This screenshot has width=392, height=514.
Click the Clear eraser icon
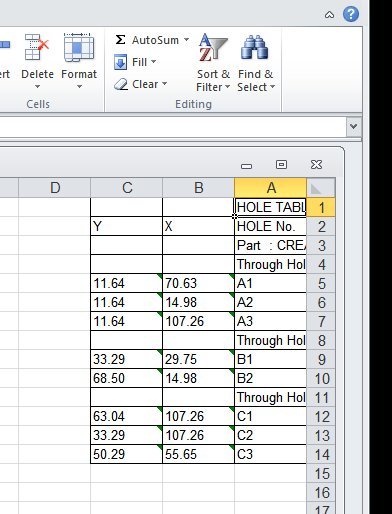pyautogui.click(x=120, y=84)
